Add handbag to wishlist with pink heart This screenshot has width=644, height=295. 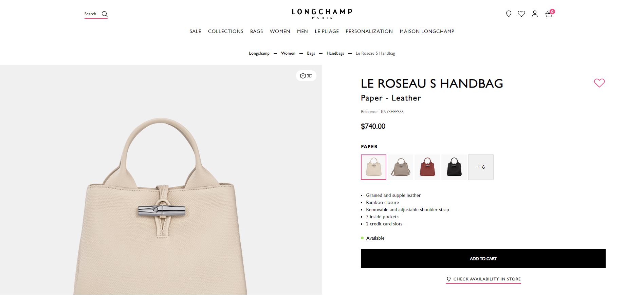tap(599, 83)
